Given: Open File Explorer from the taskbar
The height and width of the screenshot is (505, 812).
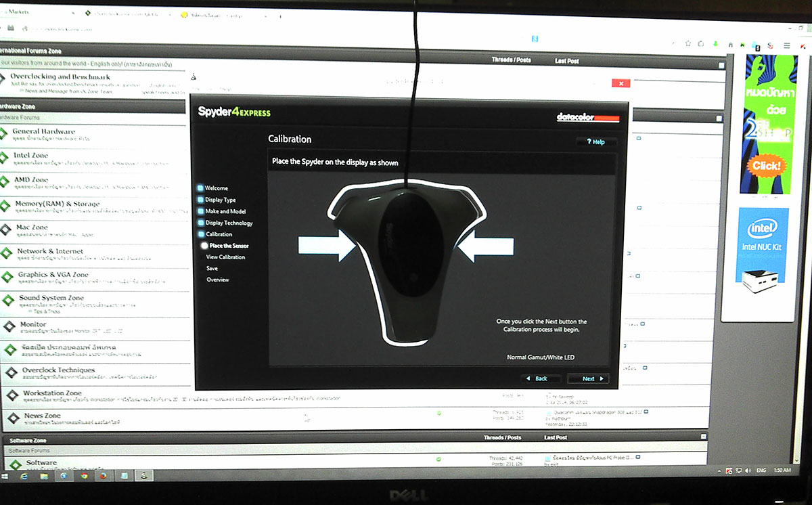Looking at the screenshot, I should 45,476.
